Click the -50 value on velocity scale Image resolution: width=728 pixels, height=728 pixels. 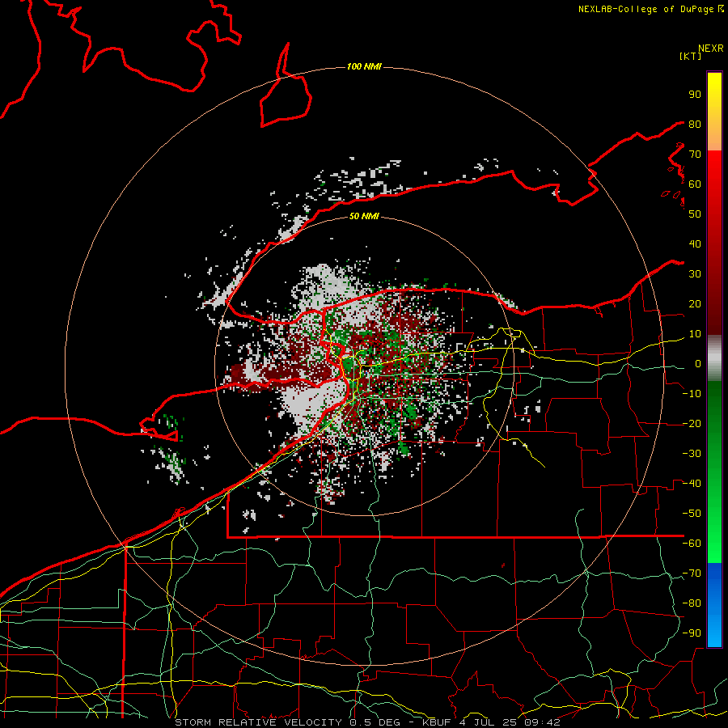[x=692, y=514]
